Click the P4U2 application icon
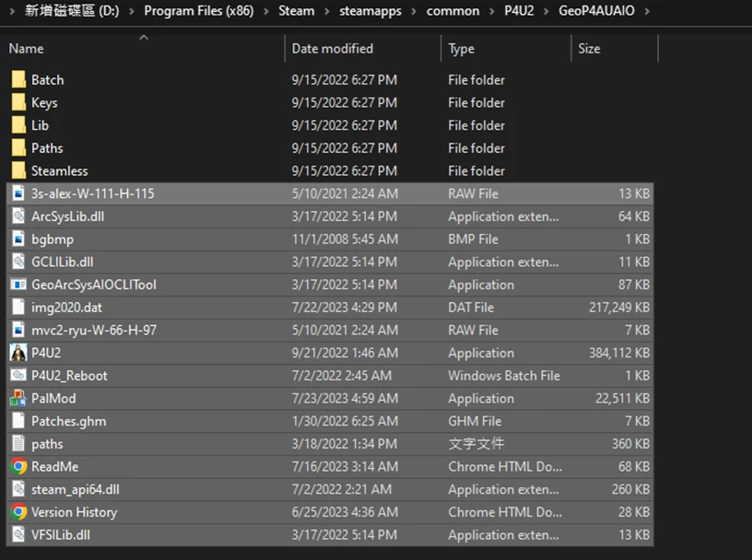752x560 pixels. click(x=18, y=353)
